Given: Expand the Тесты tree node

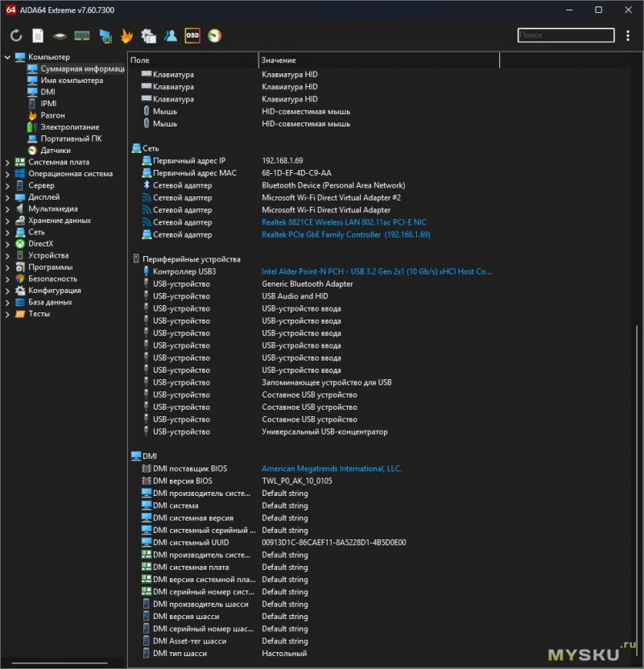Looking at the screenshot, I should (x=7, y=314).
